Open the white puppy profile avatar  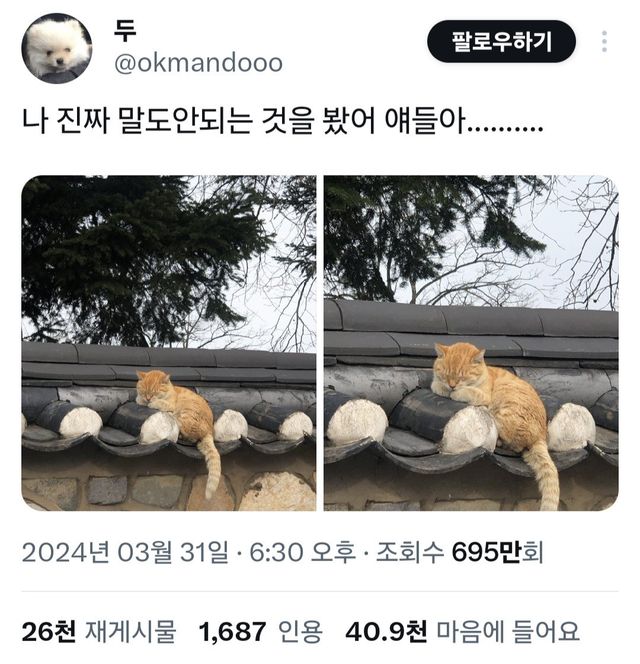click(57, 48)
